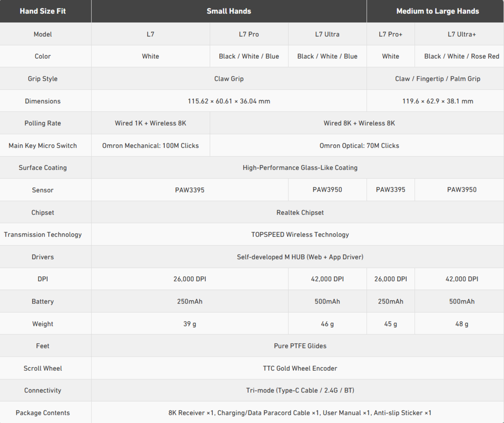
Task: Select the Tri-mode connectivity cell
Action: pyautogui.click(x=300, y=390)
